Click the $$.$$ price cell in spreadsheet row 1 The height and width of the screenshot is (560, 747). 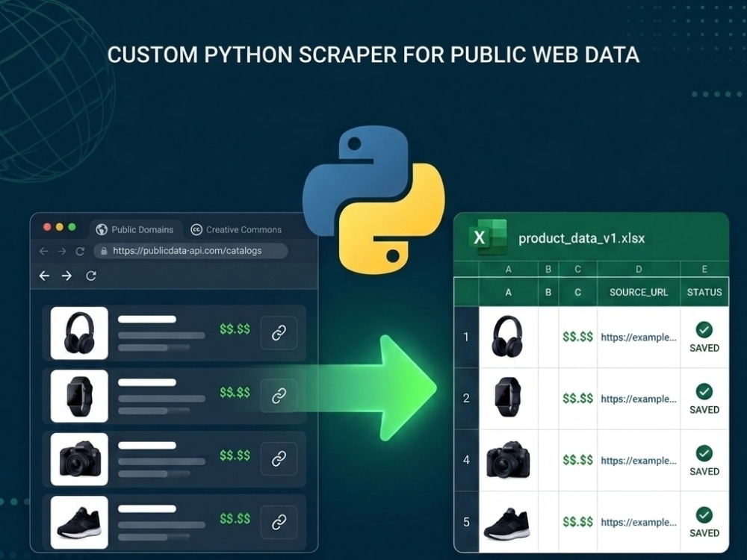point(578,337)
